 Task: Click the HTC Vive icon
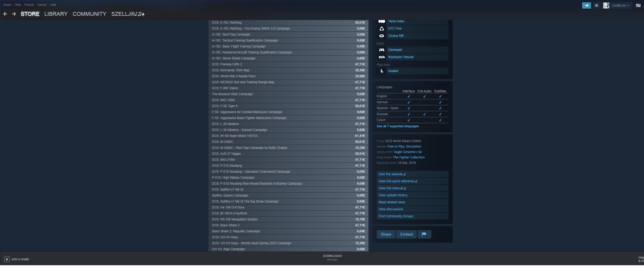click(x=381, y=29)
